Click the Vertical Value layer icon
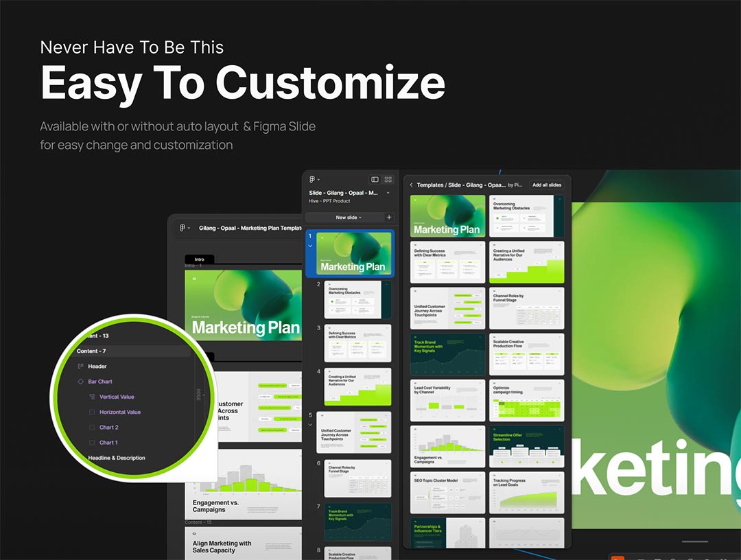The width and height of the screenshot is (741, 560). 92,397
